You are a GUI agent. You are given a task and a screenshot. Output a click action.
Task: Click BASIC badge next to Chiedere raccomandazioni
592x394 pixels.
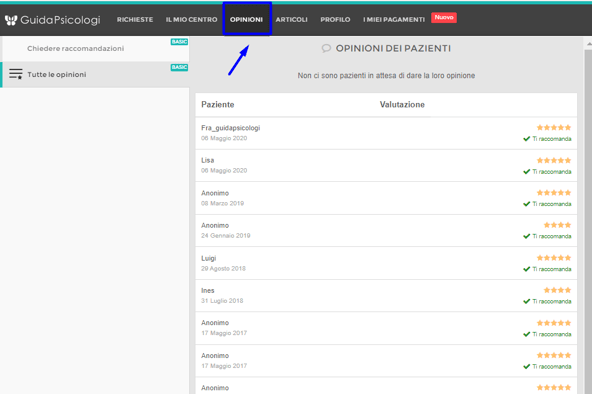tap(179, 42)
